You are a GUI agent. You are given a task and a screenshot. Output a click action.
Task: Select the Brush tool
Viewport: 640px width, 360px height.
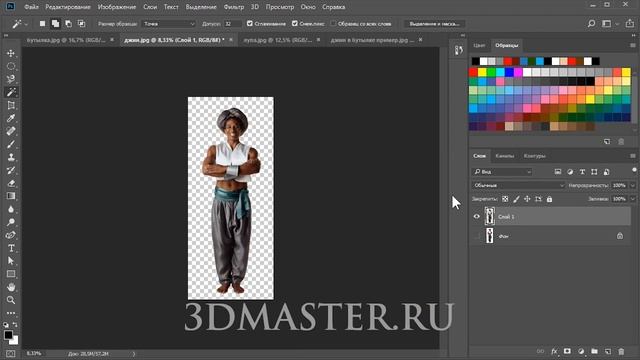[x=11, y=144]
